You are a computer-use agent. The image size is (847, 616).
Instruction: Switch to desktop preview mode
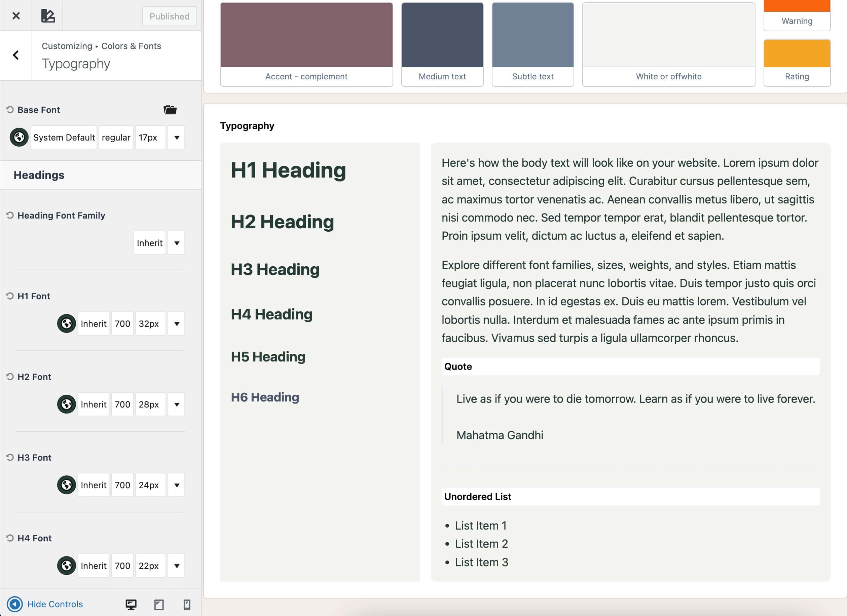pos(132,604)
